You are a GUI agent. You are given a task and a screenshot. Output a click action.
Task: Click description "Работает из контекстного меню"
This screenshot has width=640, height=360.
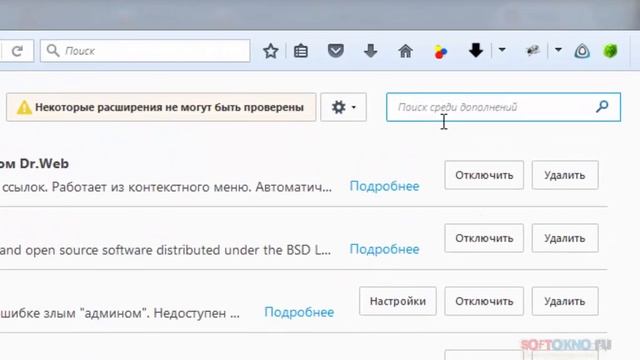pyautogui.click(x=151, y=187)
